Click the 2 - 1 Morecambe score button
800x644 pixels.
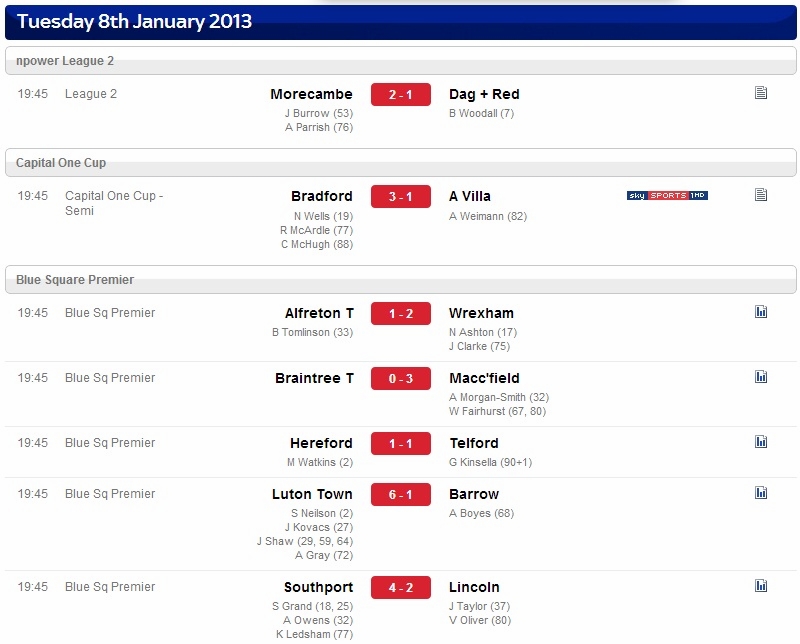point(401,94)
